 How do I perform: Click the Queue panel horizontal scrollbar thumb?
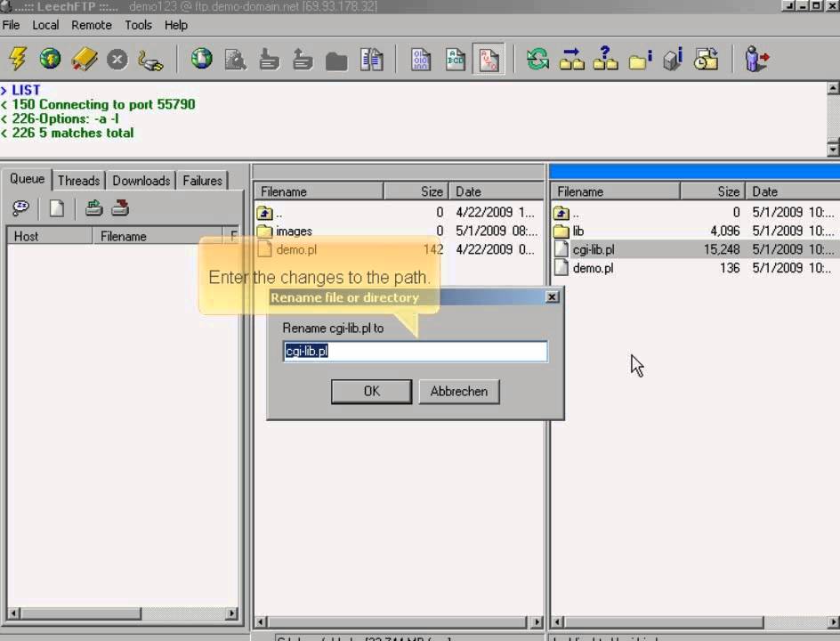[80, 613]
